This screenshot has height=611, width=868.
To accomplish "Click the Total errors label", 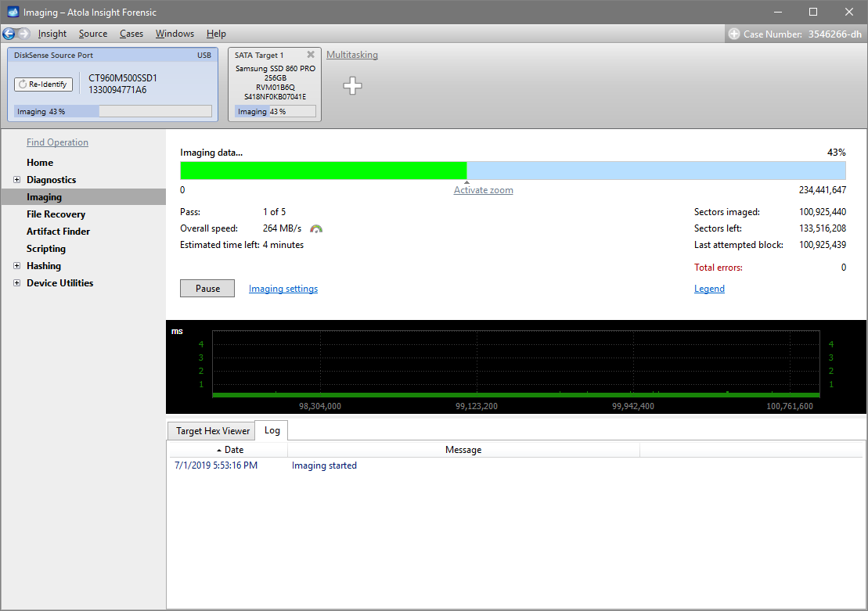I will click(x=719, y=268).
